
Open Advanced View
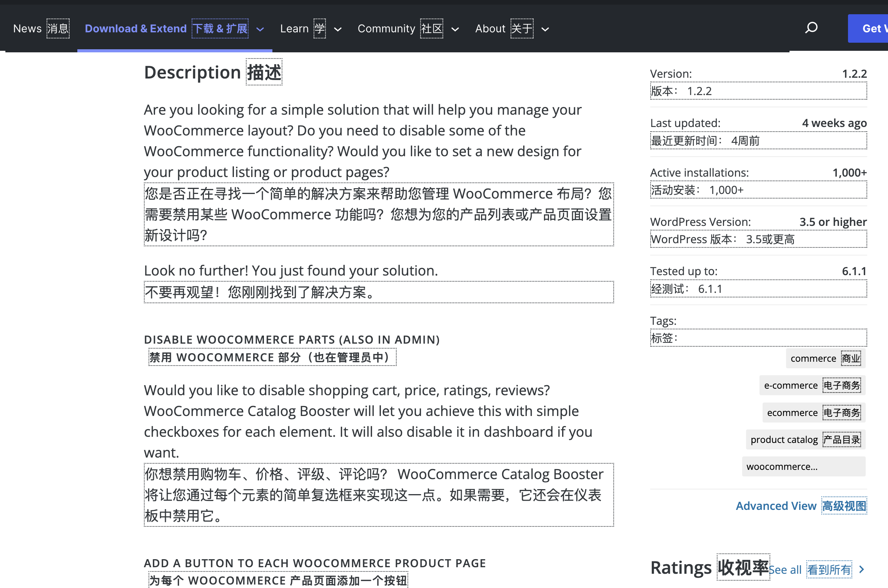(x=776, y=506)
